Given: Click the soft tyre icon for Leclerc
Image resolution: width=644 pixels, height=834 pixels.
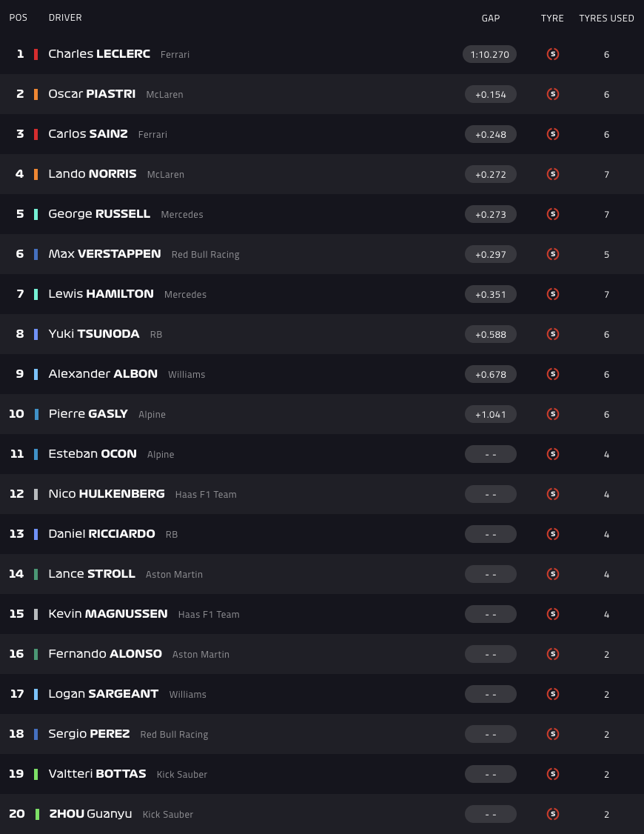Looking at the screenshot, I should point(552,54).
